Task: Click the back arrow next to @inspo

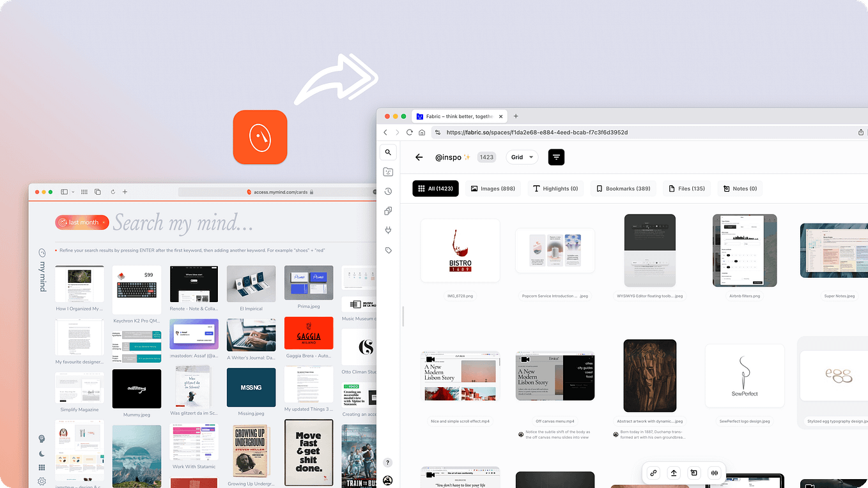Action: [419, 157]
